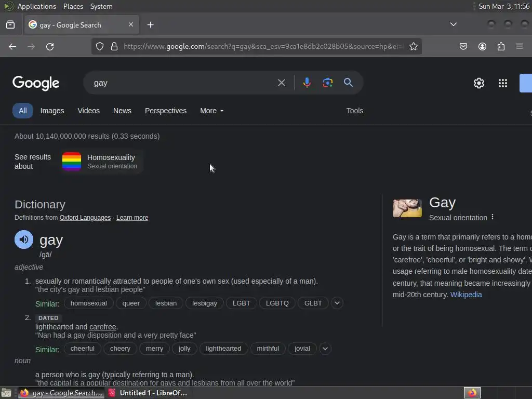Click the rainbow flag Homosexuality thumbnail
This screenshot has height=399, width=532.
72,162
